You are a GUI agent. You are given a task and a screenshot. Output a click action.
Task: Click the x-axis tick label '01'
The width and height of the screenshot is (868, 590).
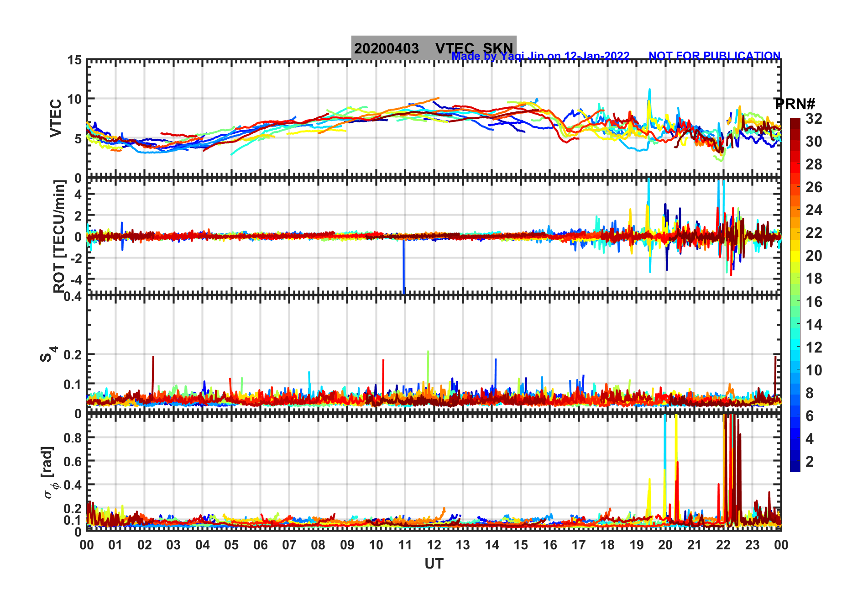click(115, 545)
